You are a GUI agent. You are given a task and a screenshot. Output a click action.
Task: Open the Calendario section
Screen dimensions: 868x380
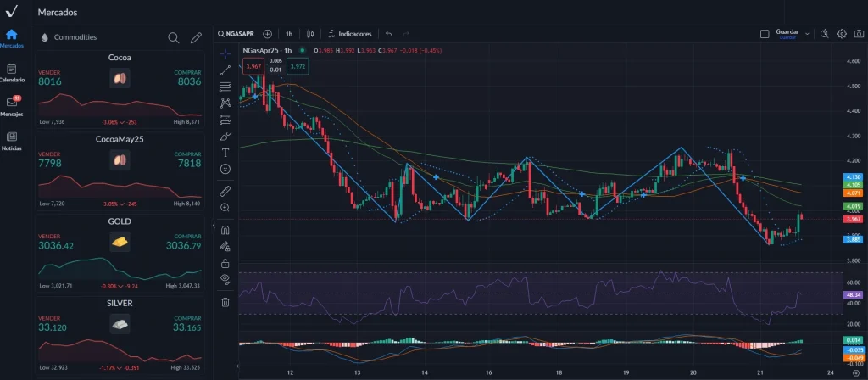click(12, 73)
